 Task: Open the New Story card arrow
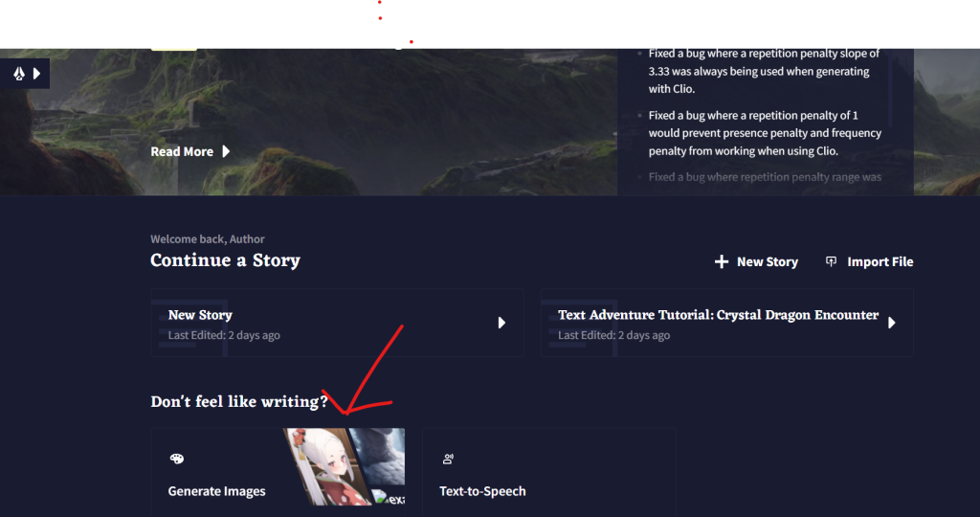click(x=501, y=323)
